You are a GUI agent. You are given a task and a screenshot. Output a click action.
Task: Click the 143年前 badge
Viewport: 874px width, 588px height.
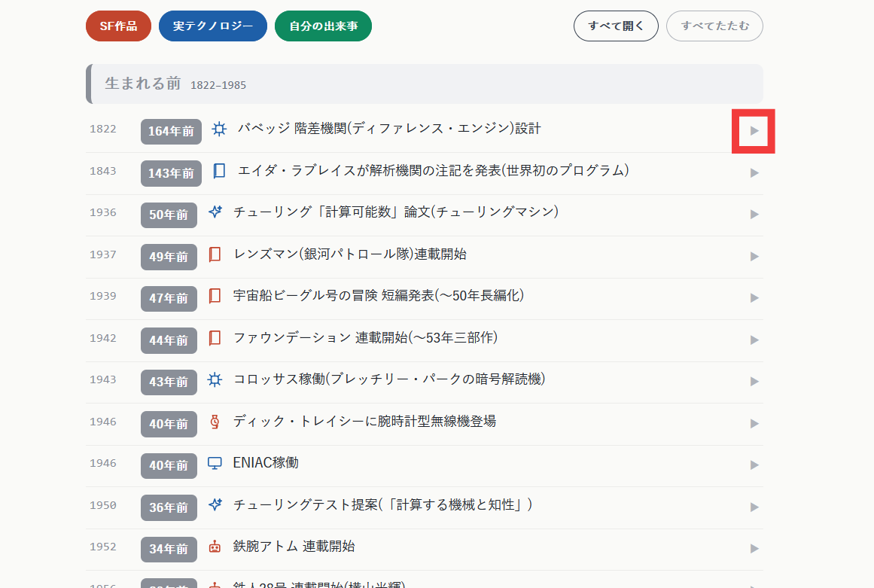click(x=171, y=173)
